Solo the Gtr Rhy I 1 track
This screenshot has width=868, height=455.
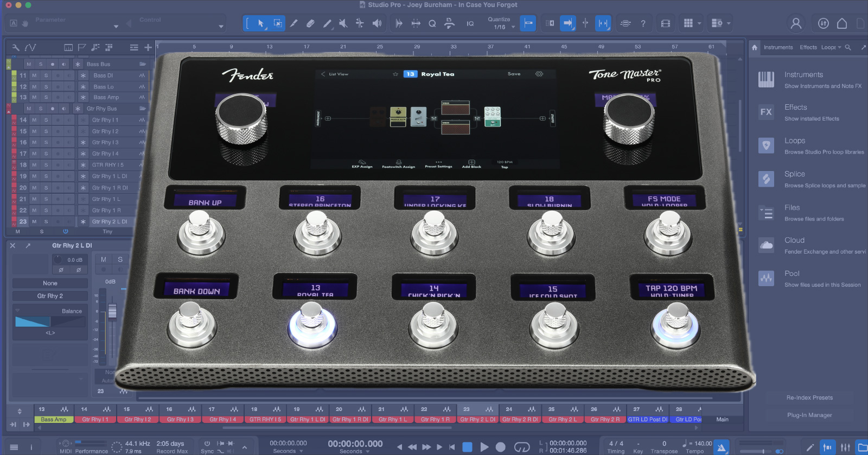pos(46,120)
